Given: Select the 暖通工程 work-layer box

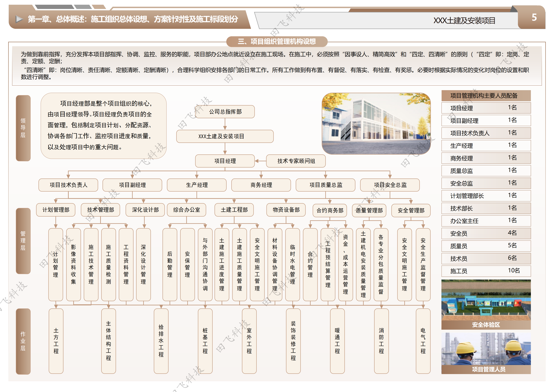Looking at the screenshot, I should click(337, 341).
